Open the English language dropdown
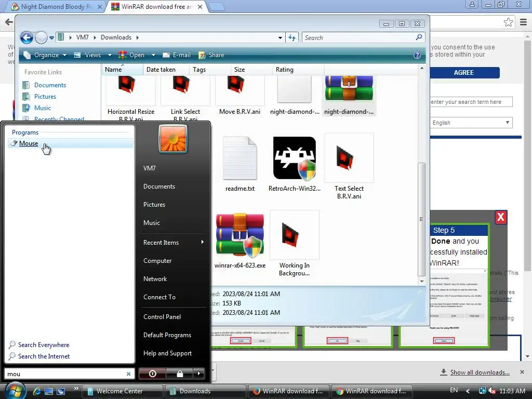 (471, 123)
